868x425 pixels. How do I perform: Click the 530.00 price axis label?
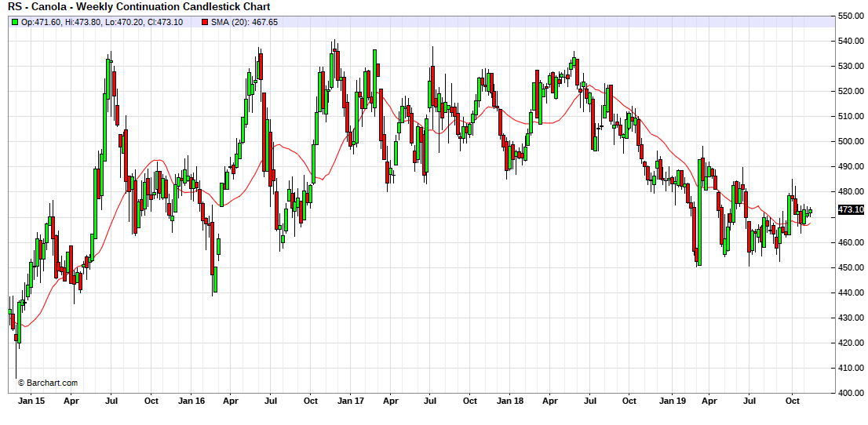[852, 66]
